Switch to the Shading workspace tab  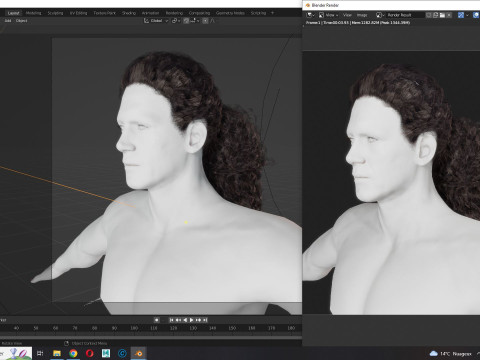point(129,13)
